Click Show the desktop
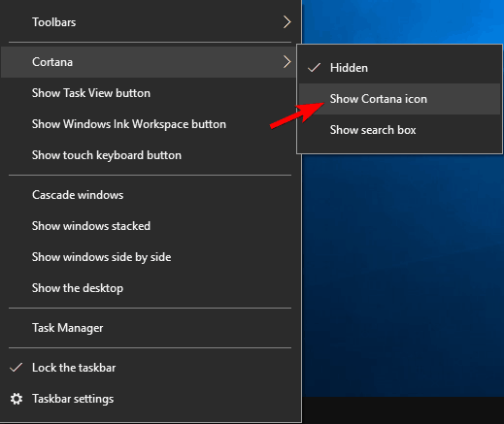The image size is (504, 424). point(151,288)
